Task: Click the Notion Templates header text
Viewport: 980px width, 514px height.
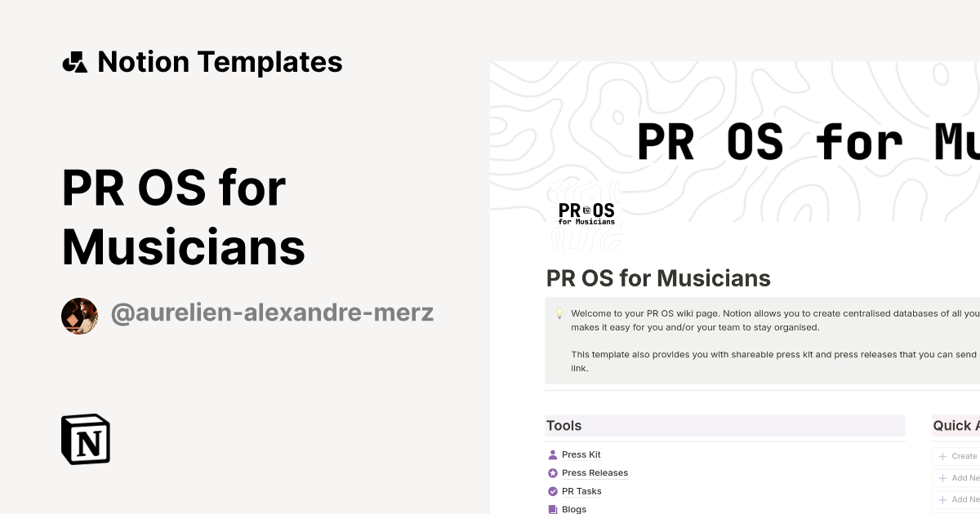Action: pyautogui.click(x=220, y=62)
